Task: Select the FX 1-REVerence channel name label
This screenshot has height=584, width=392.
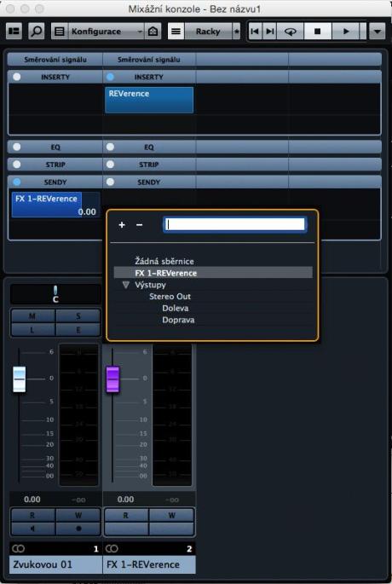Action: tap(149, 564)
